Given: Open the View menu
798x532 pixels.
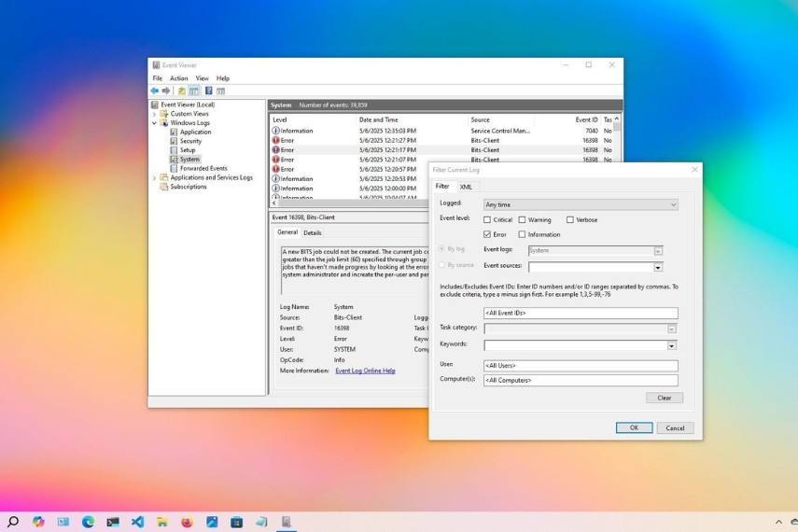Looking at the screenshot, I should tap(202, 78).
